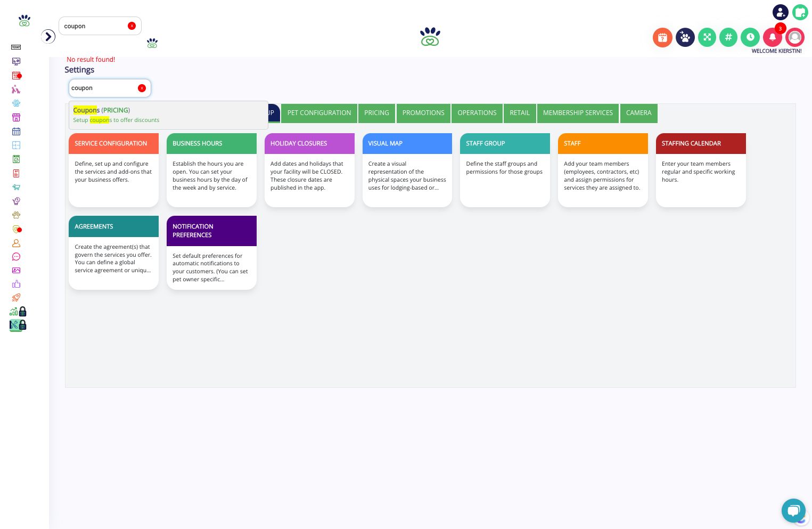
Task: Open the shopping cart sidebar icon
Action: (x=16, y=187)
